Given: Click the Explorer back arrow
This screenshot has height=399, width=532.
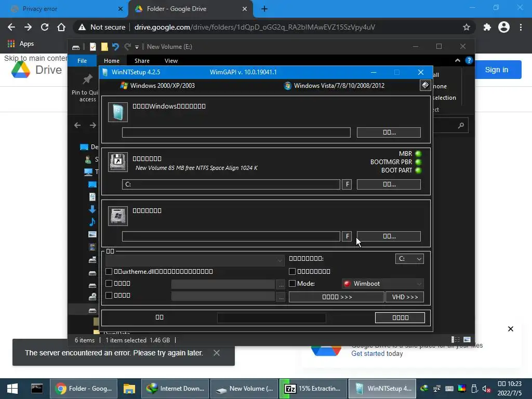Looking at the screenshot, I should (77, 125).
